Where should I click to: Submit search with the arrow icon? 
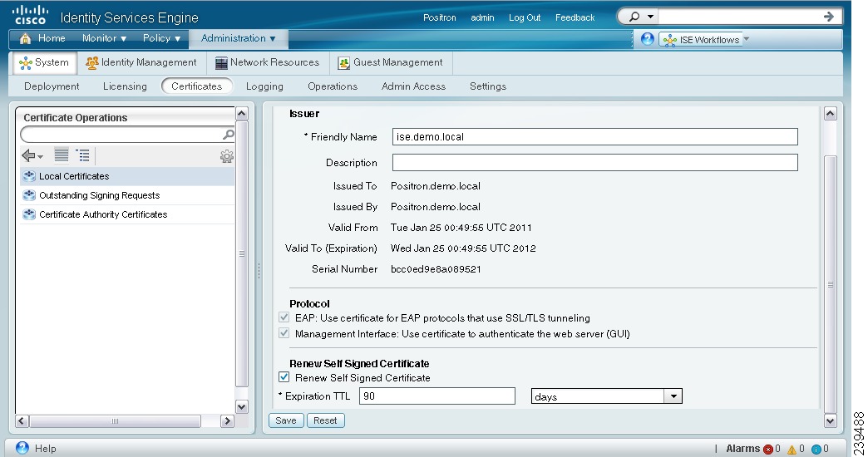(x=829, y=17)
